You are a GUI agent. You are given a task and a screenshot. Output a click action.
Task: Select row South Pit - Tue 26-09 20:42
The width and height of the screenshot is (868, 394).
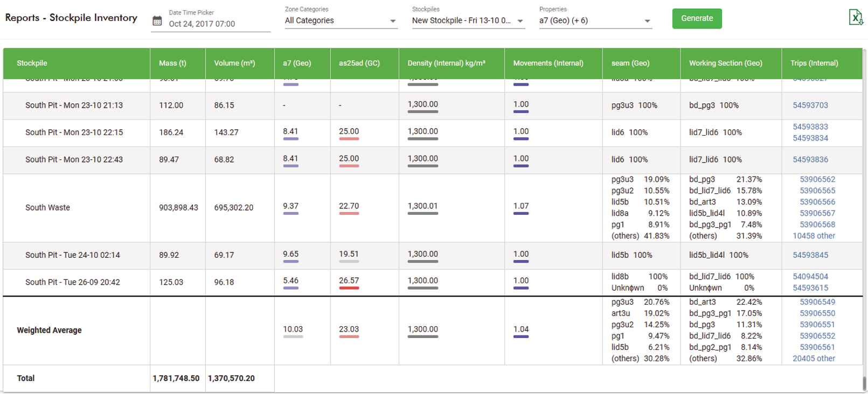point(73,282)
